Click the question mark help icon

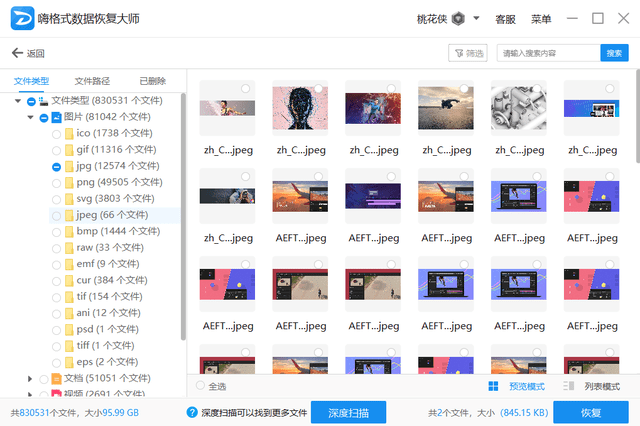click(192, 413)
